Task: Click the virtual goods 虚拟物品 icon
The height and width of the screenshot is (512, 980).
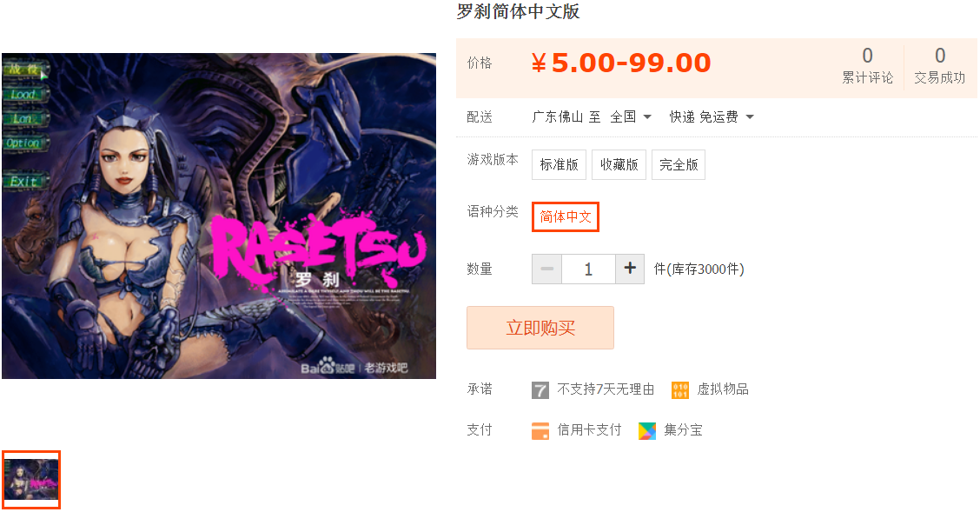Action: (x=680, y=390)
